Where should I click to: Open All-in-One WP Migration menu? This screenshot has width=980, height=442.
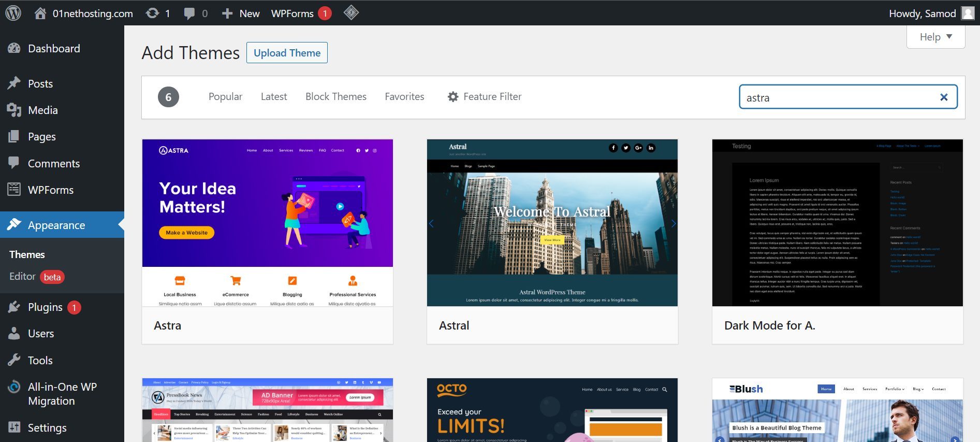pos(62,394)
